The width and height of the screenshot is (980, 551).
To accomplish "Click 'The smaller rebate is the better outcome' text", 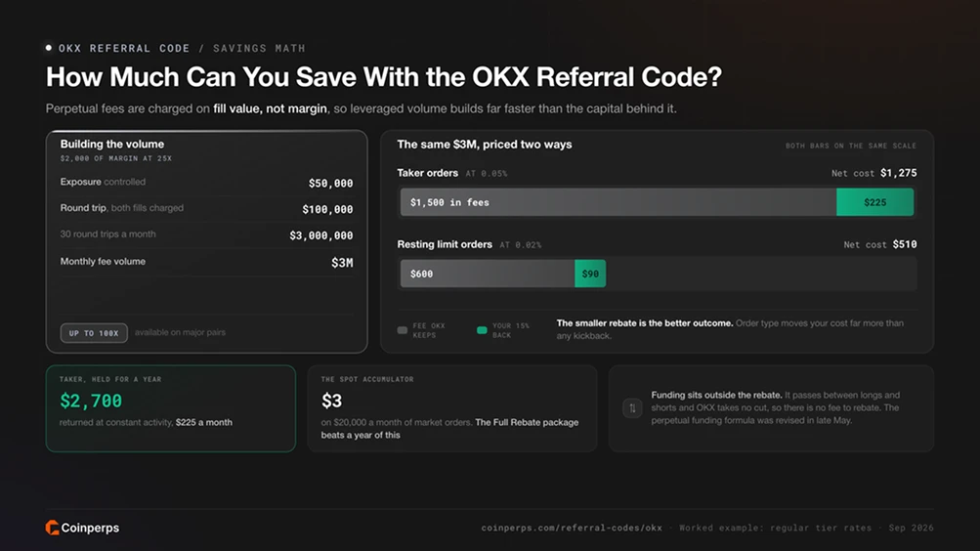I will [644, 323].
